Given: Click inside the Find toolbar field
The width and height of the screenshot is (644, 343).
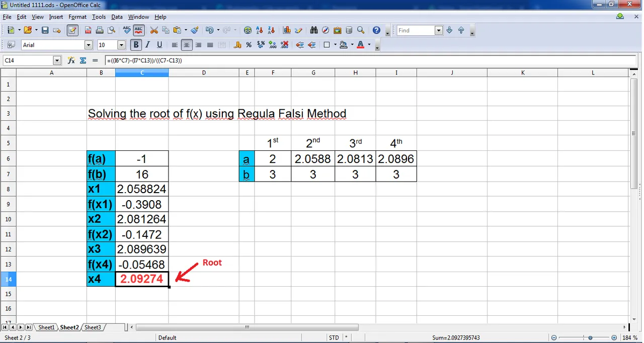Looking at the screenshot, I should pyautogui.click(x=415, y=31).
